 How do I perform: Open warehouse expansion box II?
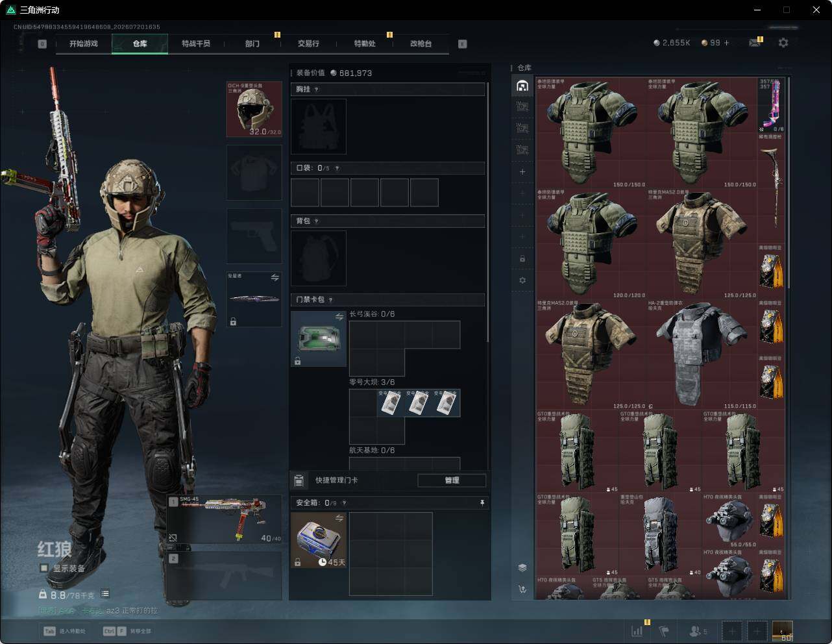pos(522,107)
